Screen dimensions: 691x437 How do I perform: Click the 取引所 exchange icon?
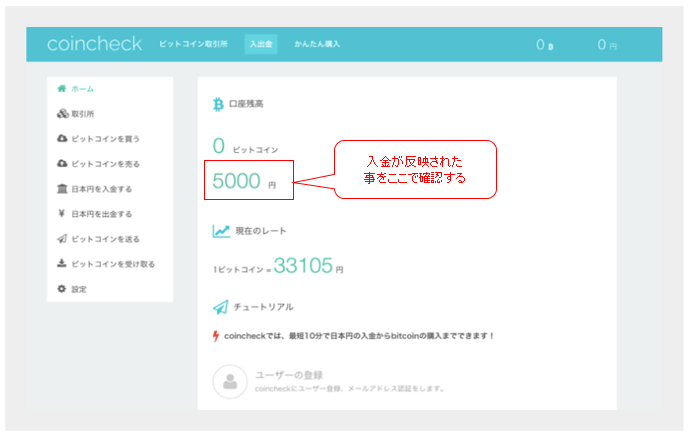[62, 114]
